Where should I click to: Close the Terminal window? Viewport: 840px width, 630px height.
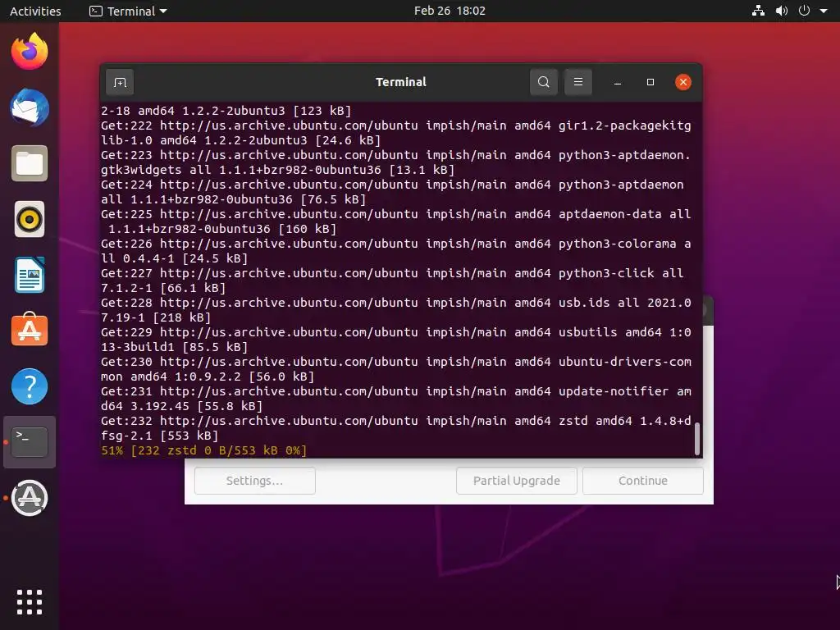coord(683,82)
